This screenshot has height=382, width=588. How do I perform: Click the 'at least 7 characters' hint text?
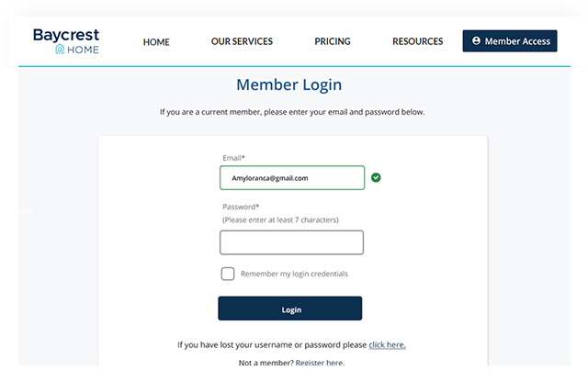point(281,219)
